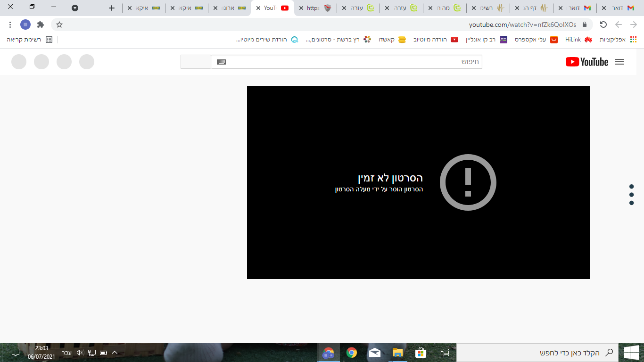
Task: Open the network tray icon
Action: click(92, 353)
